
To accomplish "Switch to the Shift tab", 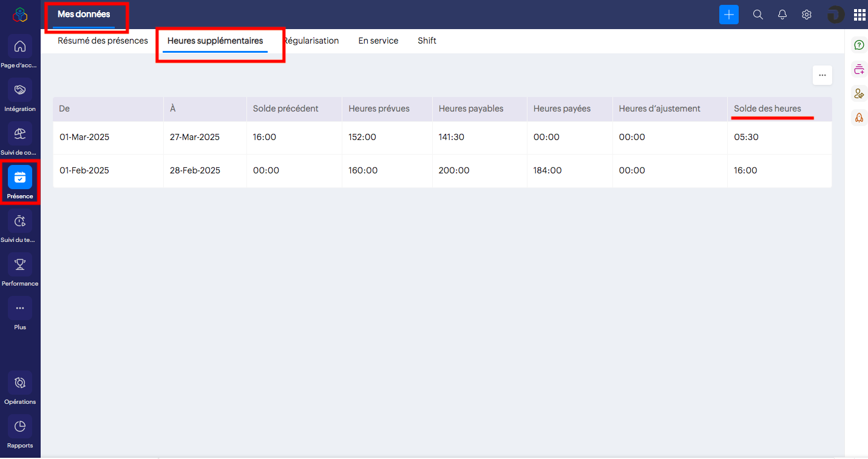I will (427, 41).
